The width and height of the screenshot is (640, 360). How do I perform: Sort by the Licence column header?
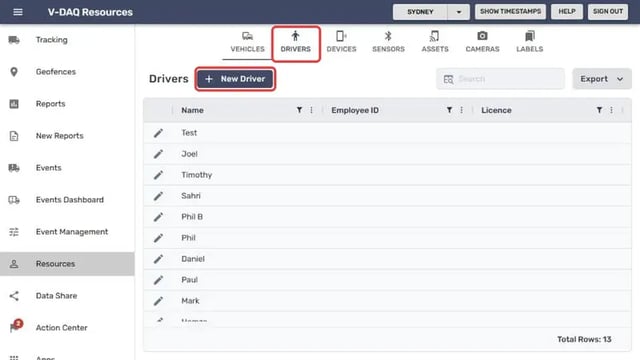(x=496, y=110)
